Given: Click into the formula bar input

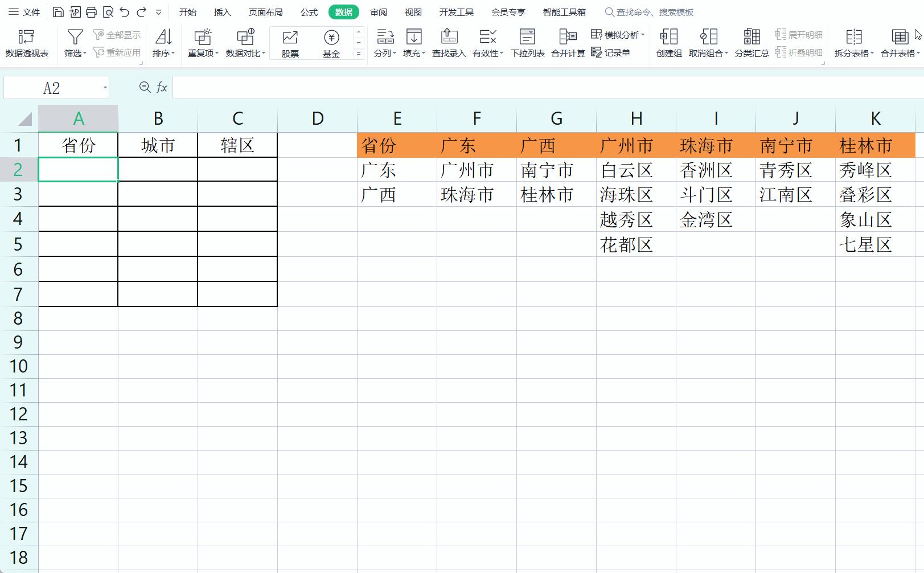Looking at the screenshot, I should [x=548, y=88].
